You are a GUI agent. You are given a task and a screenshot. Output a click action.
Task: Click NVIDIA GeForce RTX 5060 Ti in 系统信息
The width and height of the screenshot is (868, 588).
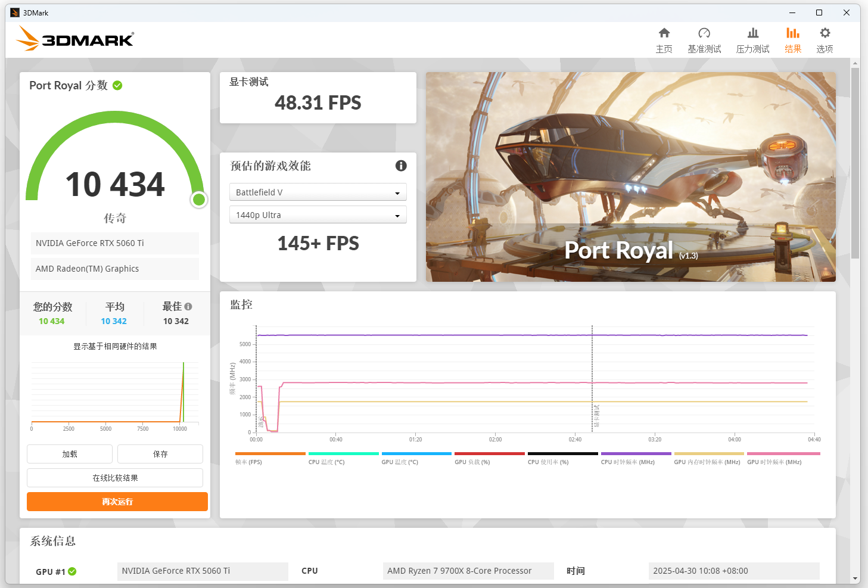coord(203,571)
